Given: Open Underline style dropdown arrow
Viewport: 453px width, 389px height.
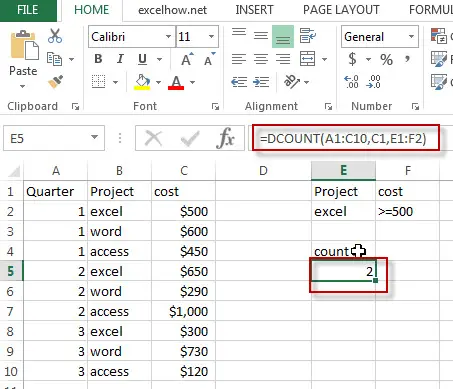Looking at the screenshot, I should (160, 59).
